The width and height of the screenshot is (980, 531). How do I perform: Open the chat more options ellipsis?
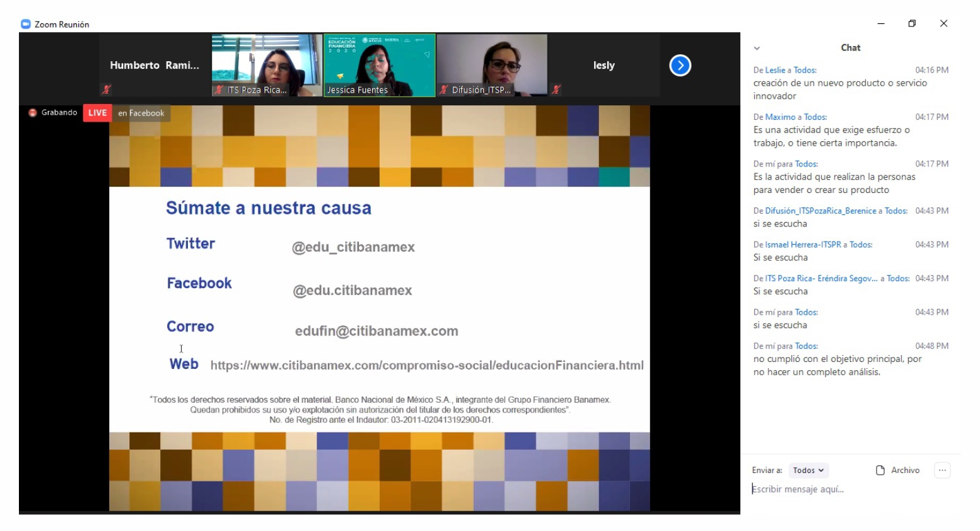942,470
